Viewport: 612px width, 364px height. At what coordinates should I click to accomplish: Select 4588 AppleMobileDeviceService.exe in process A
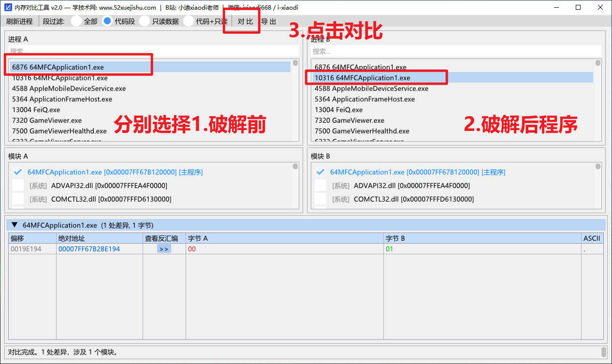[x=150, y=88]
